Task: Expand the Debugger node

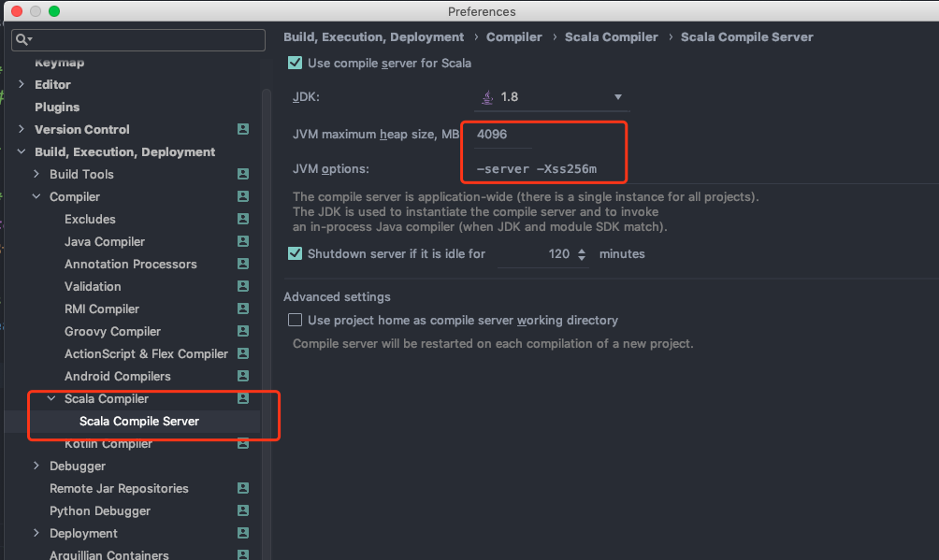Action: click(36, 466)
